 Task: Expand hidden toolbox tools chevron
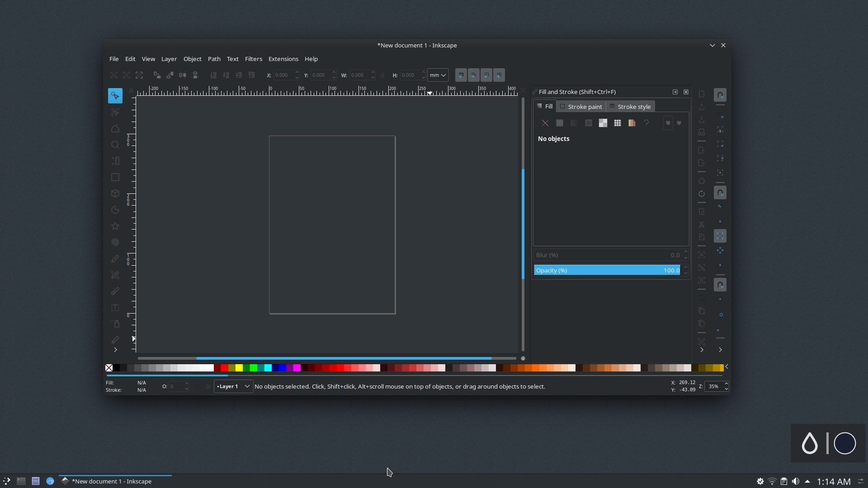(x=115, y=350)
